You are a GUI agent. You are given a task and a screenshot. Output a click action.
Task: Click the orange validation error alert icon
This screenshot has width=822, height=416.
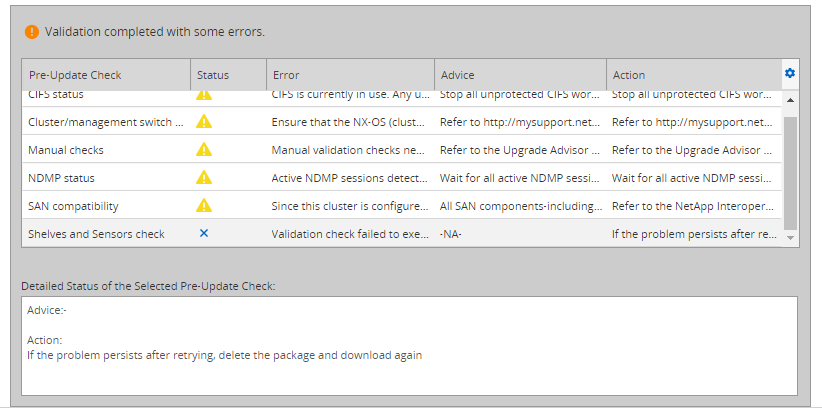[x=32, y=31]
